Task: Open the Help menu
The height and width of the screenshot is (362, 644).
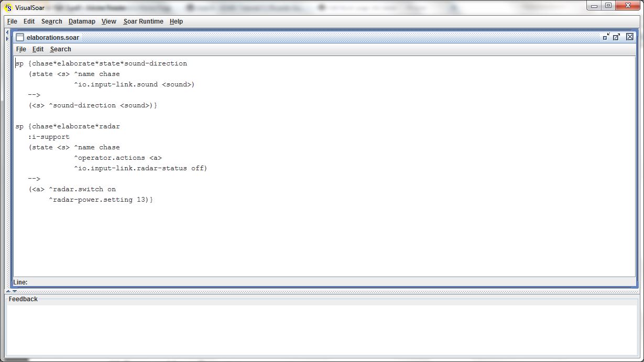Action: [176, 21]
